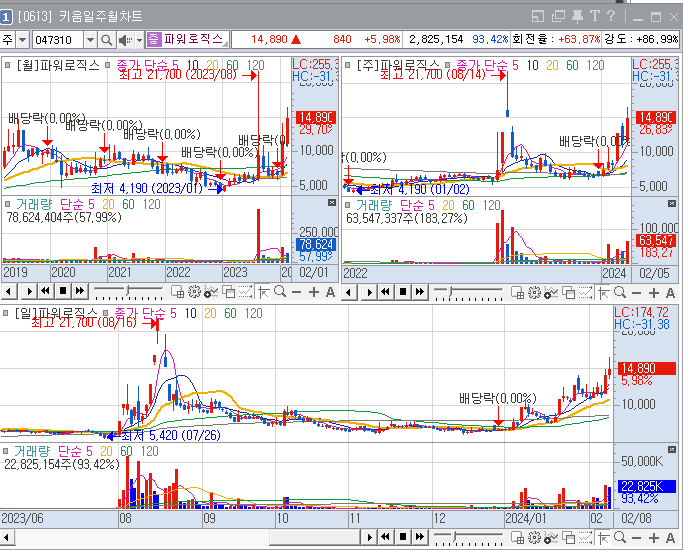
Task: Open dropdown arrow next to speaker icon
Action: pyautogui.click(x=139, y=40)
